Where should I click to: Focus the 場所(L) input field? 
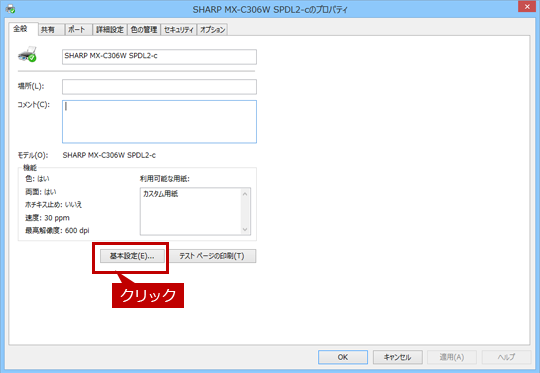click(159, 86)
